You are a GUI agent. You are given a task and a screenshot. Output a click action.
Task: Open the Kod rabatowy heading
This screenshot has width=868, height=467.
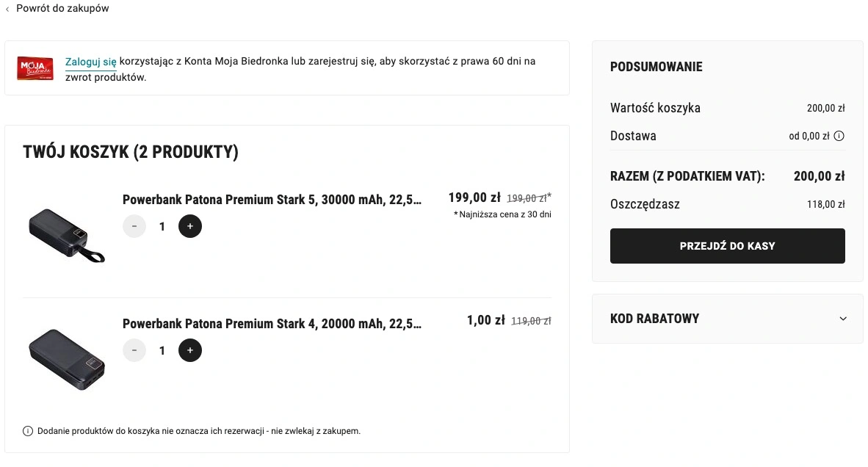[654, 319]
